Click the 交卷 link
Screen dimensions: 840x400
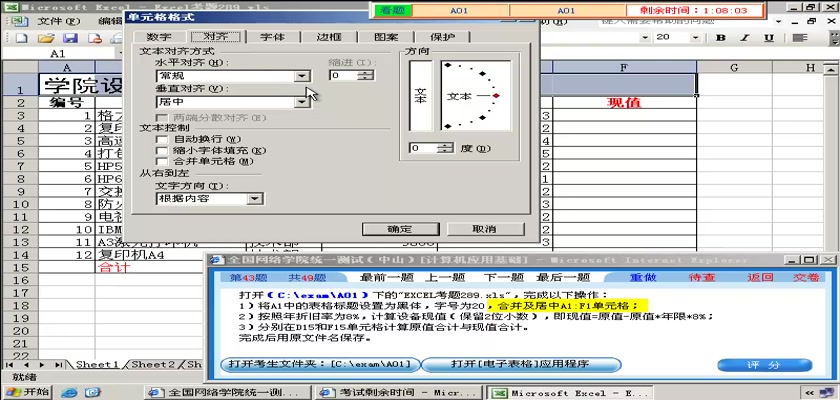[806, 277]
